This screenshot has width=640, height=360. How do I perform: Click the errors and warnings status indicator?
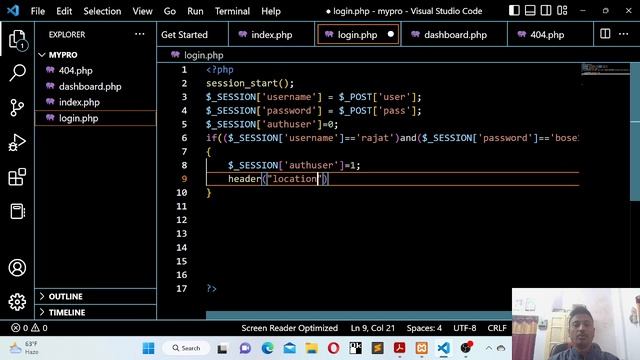pyautogui.click(x=29, y=328)
